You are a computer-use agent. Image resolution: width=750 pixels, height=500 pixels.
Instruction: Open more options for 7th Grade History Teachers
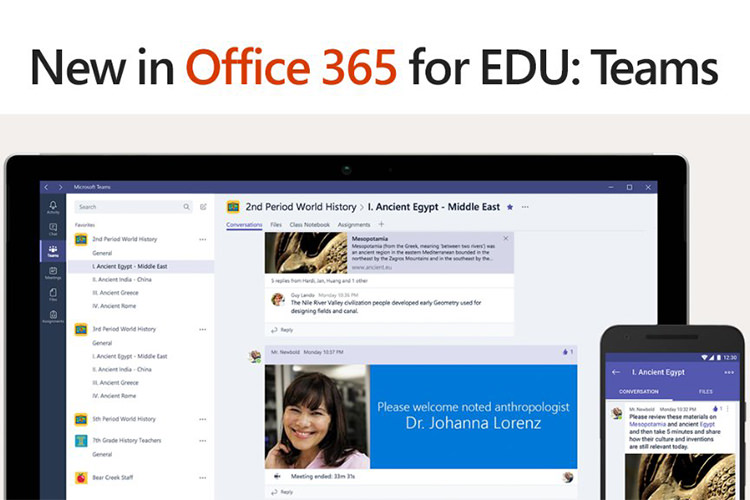[x=203, y=441]
